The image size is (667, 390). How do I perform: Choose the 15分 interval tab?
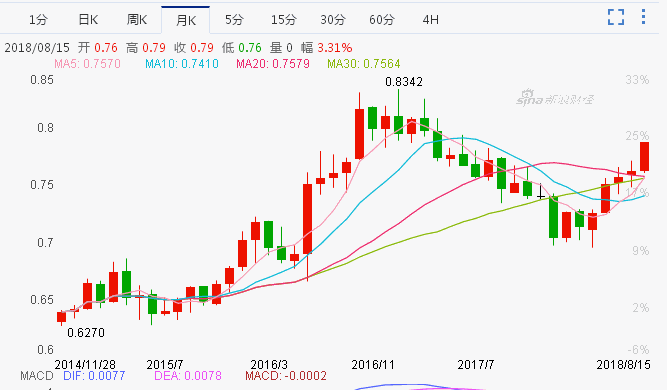pos(283,20)
